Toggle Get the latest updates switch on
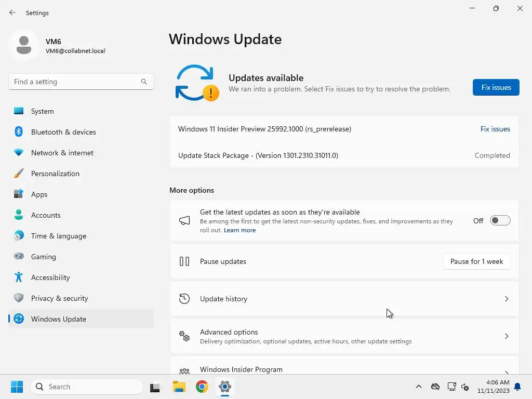532x399 pixels. pos(500,220)
